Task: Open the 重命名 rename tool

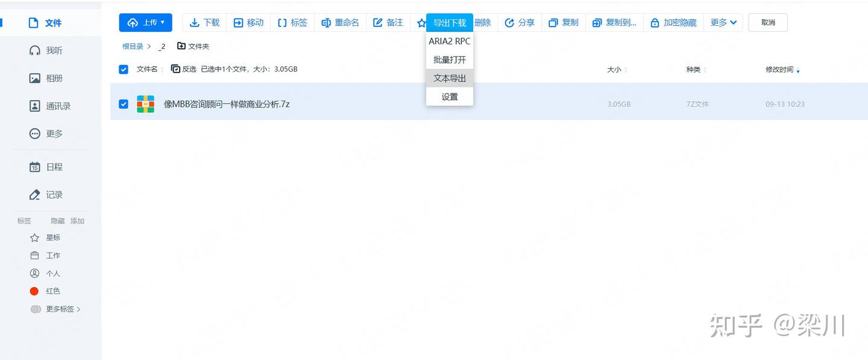Action: [x=341, y=22]
